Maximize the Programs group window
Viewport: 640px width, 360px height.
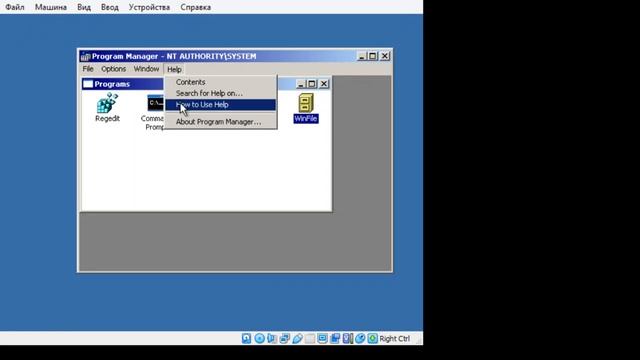pyautogui.click(x=312, y=84)
